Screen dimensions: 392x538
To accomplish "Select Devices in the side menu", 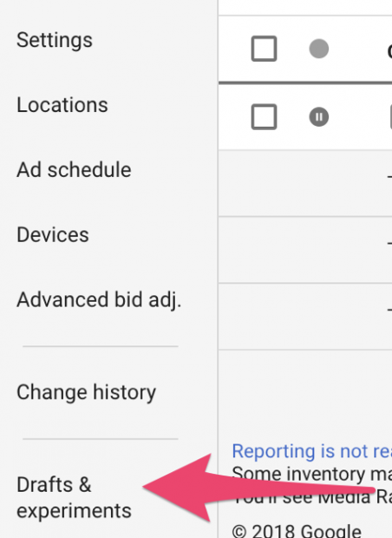I will click(53, 234).
